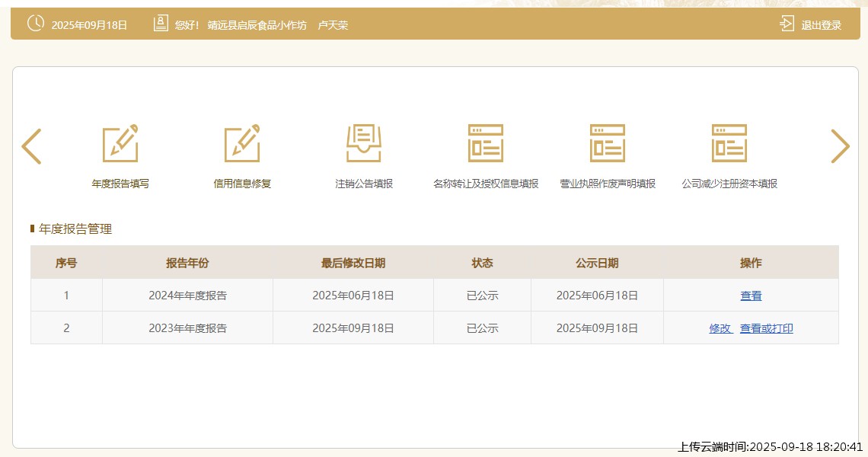Open the 年度报告填写 pencil icon
868x457 pixels.
click(x=120, y=143)
